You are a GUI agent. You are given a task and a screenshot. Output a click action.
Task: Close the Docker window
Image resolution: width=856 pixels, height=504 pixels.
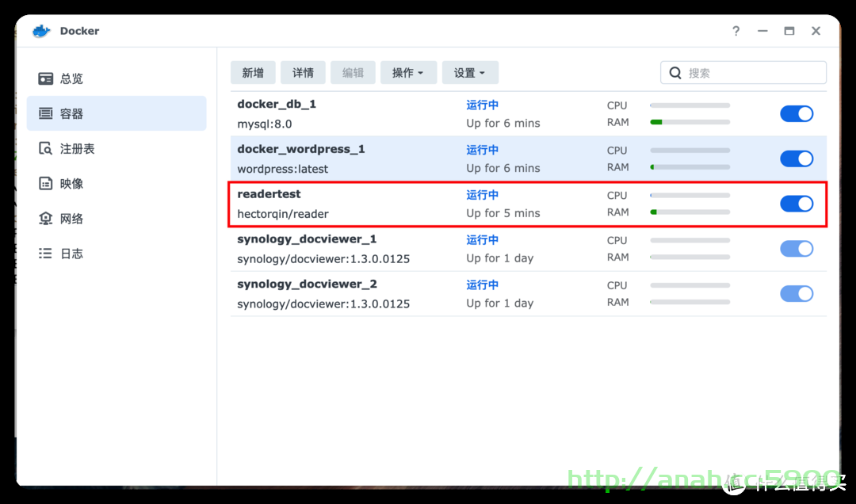816,31
